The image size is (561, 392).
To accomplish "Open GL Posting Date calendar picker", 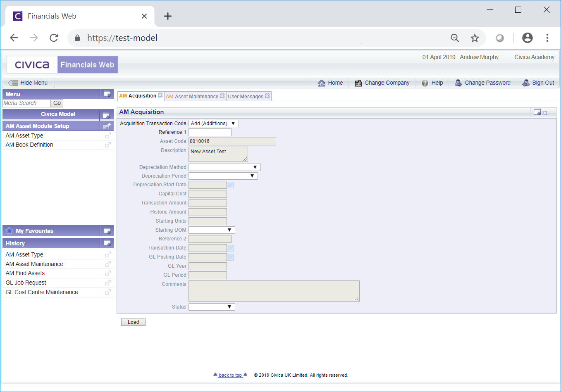I will [x=231, y=257].
